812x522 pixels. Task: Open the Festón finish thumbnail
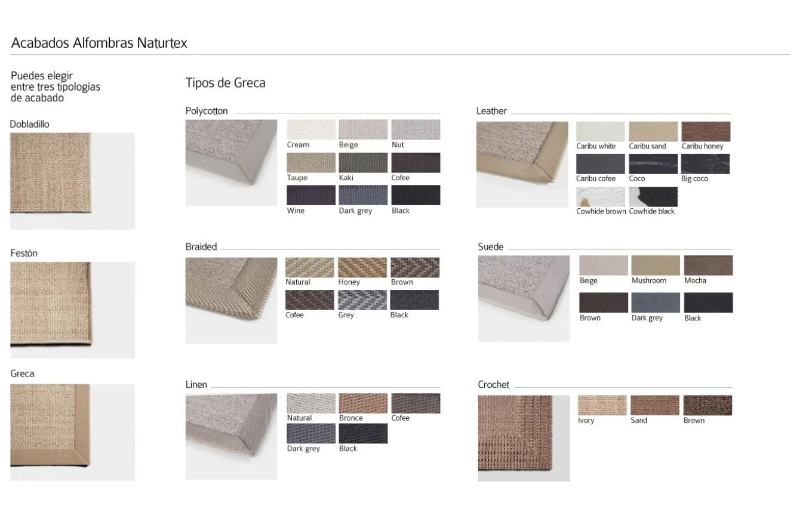(x=72, y=310)
